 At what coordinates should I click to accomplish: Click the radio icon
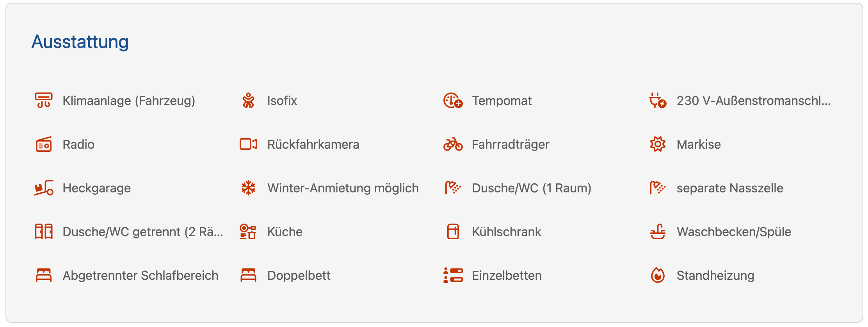43,144
